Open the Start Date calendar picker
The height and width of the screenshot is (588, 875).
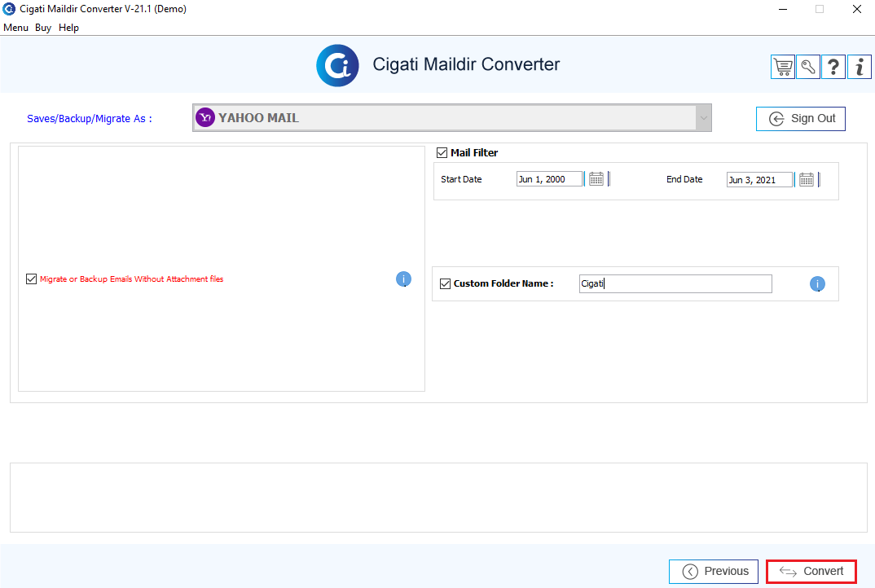coord(596,179)
